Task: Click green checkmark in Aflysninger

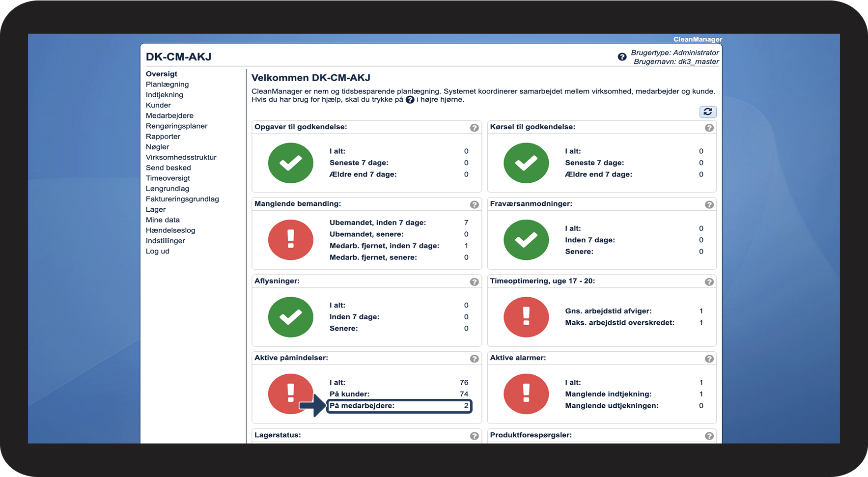Action: point(291,317)
